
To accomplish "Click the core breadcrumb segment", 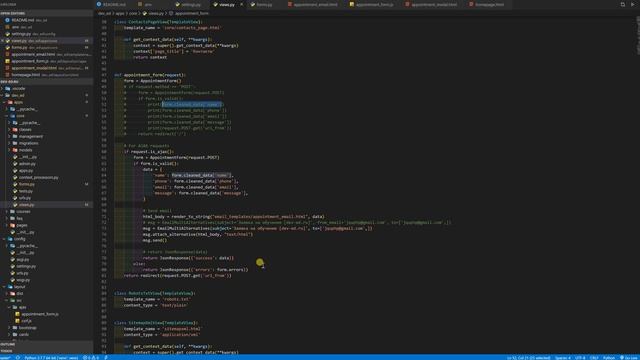I will coord(133,13).
